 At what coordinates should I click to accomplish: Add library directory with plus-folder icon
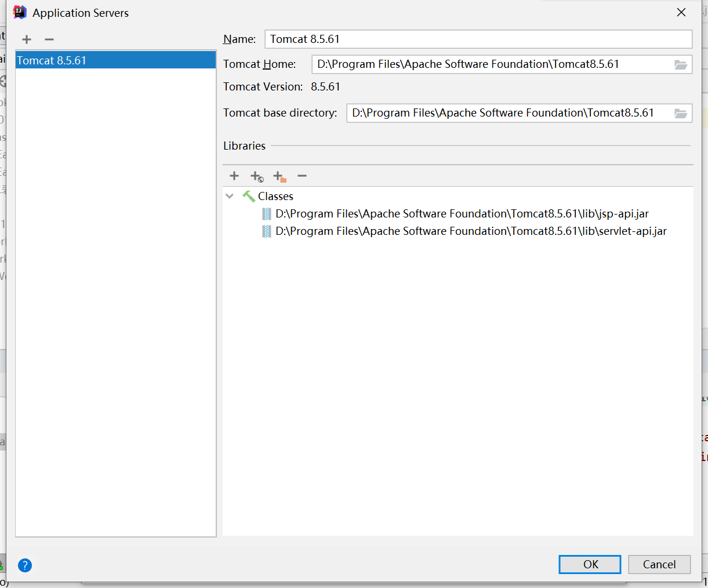pyautogui.click(x=279, y=176)
